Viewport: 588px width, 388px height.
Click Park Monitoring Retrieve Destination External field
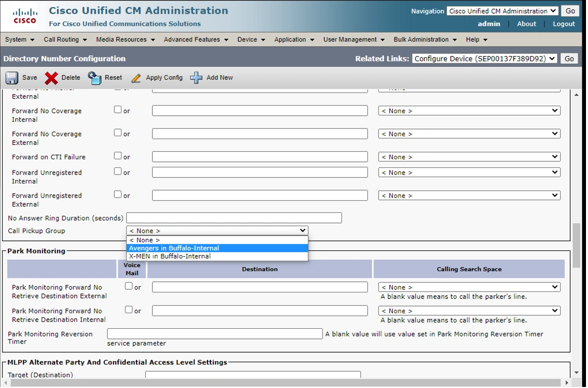(260, 287)
